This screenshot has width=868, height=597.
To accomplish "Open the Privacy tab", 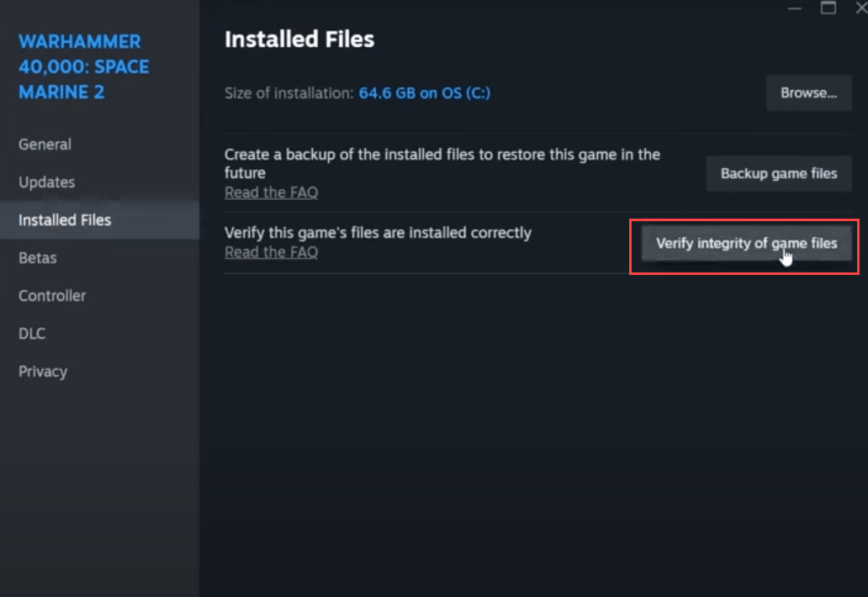I will [x=43, y=372].
